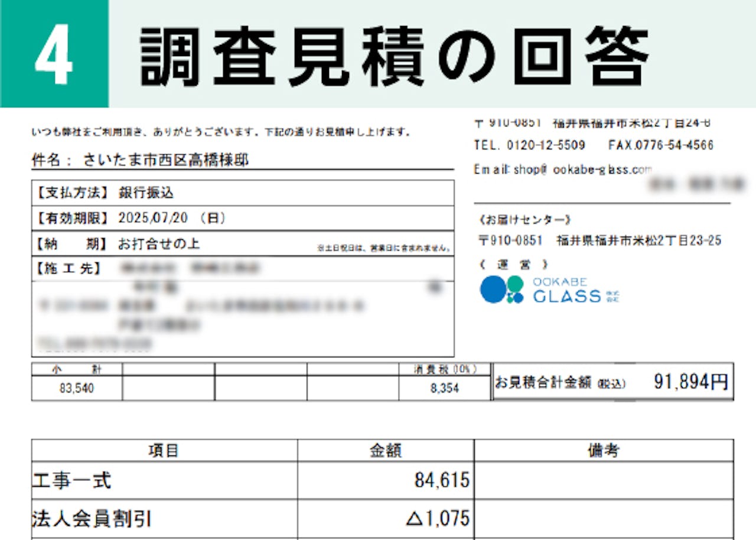Select the 法人会員割引 item cell
The width and height of the screenshot is (756, 540).
point(164,519)
